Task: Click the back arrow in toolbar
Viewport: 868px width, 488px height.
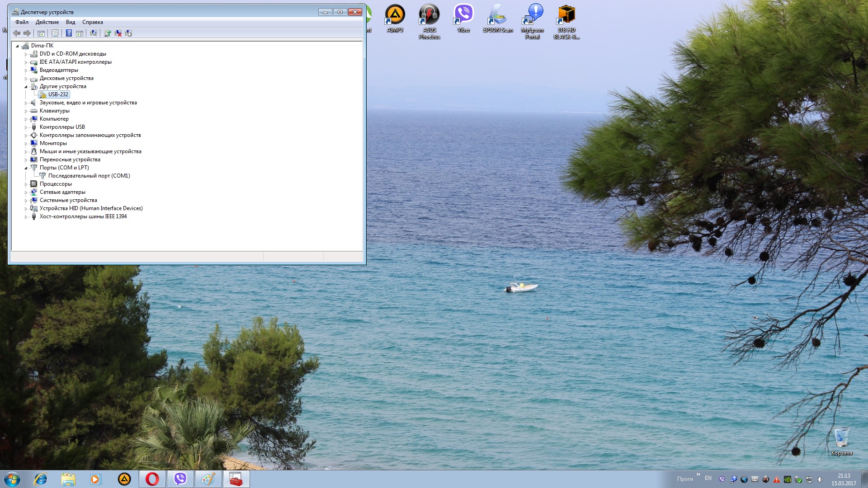Action: tap(17, 33)
